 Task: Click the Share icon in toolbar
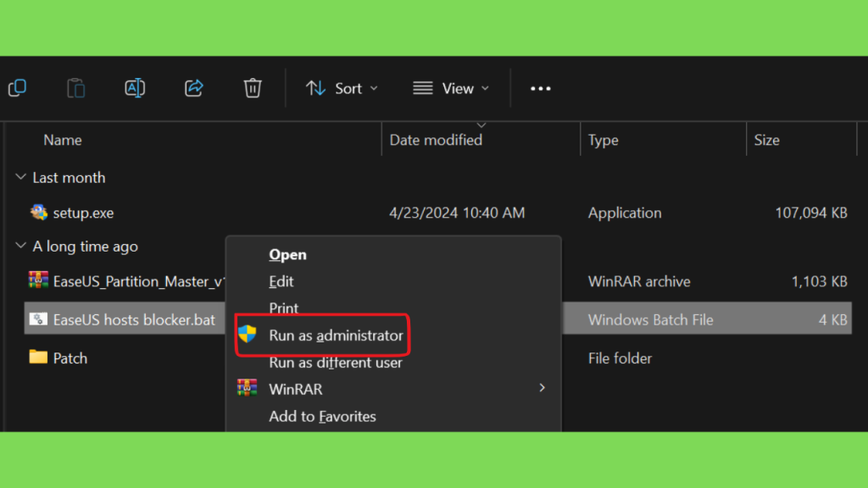coord(194,88)
